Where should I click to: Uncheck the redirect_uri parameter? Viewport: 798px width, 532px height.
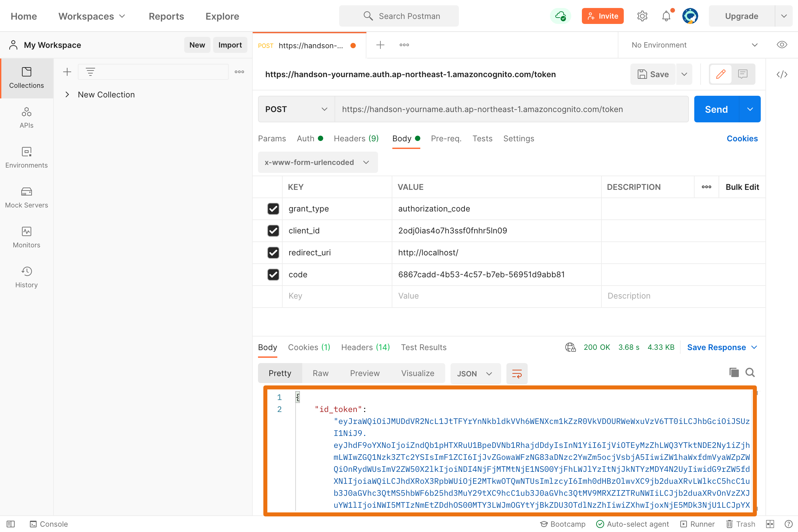pyautogui.click(x=273, y=252)
